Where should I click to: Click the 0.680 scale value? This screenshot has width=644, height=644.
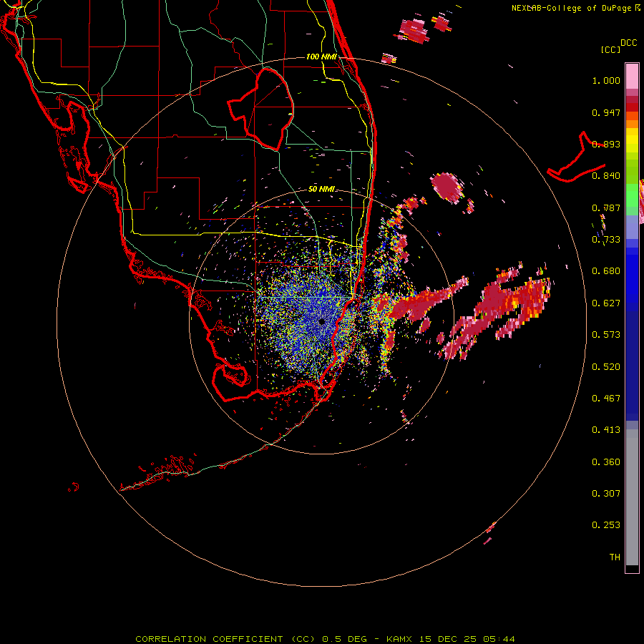[x=606, y=271]
